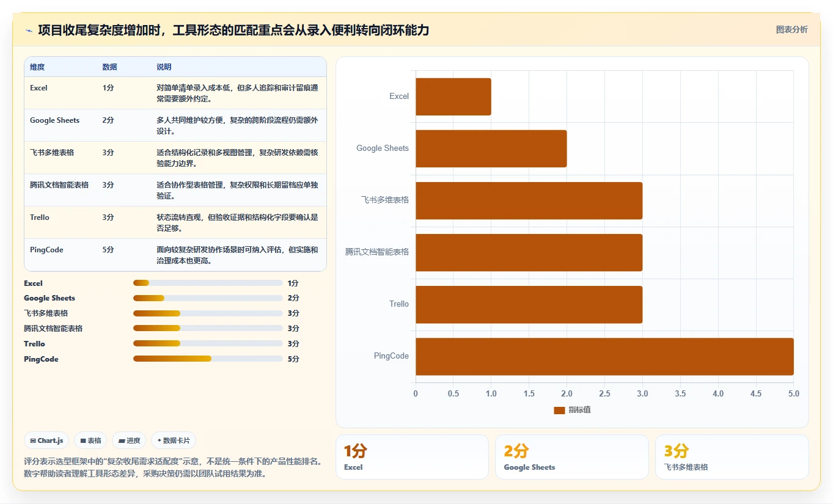Click the Excel progress bar showing 1分
The width and height of the screenshot is (833, 504).
(208, 283)
